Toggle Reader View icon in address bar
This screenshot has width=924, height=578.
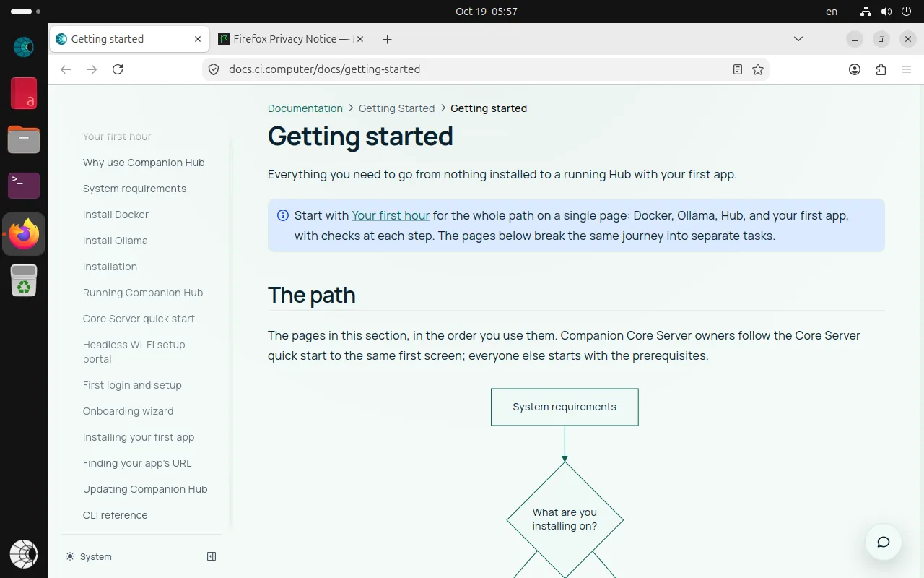click(737, 69)
